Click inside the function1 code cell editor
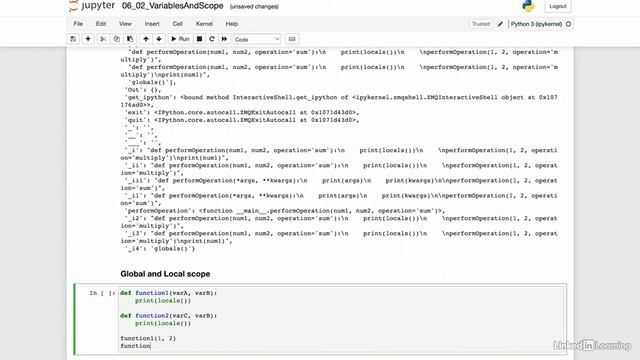Screen dimensions: 640x360 click(x=341, y=319)
